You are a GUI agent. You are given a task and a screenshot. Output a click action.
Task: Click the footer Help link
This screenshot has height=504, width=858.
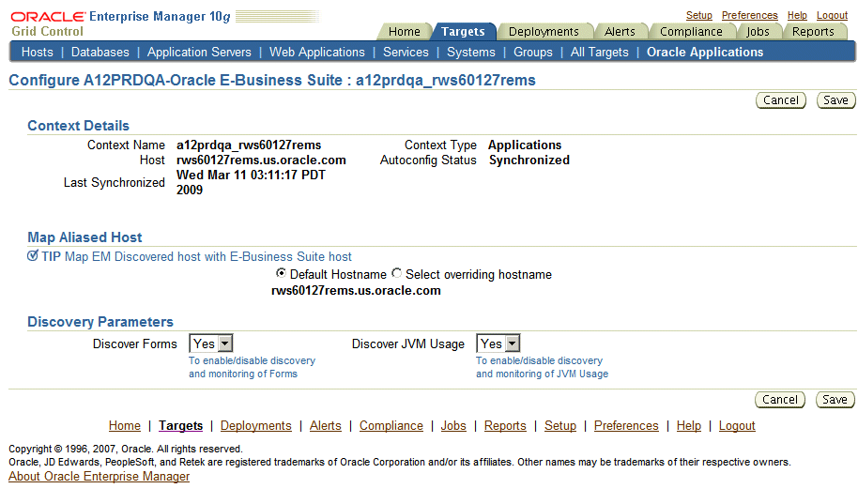tap(688, 426)
